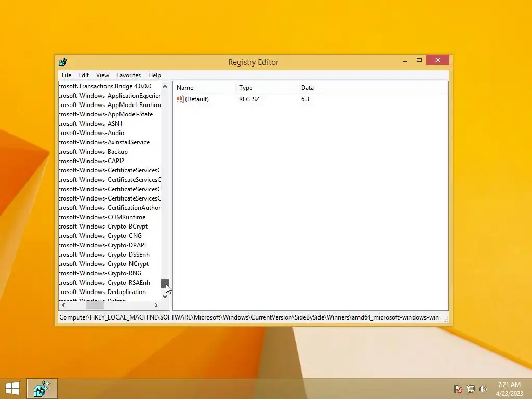Select the Windows-AppModel-State key
This screenshot has width=532, height=399.
[106, 114]
